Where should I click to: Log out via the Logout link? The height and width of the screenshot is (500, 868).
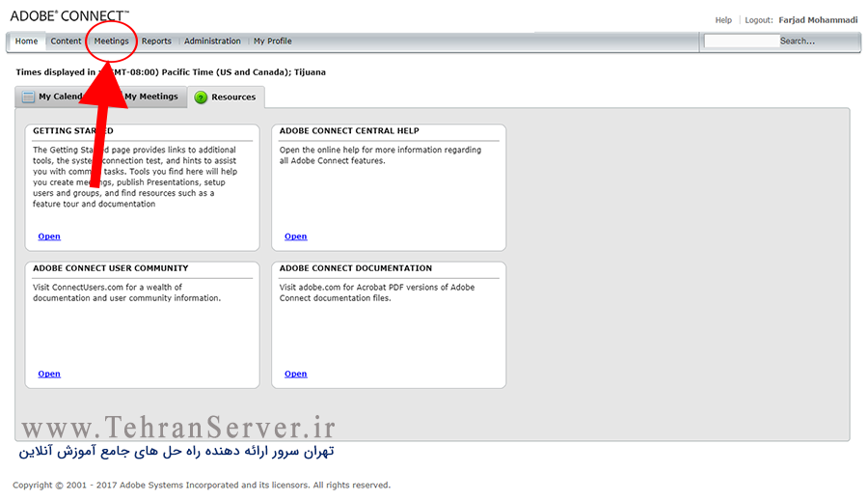click(758, 20)
